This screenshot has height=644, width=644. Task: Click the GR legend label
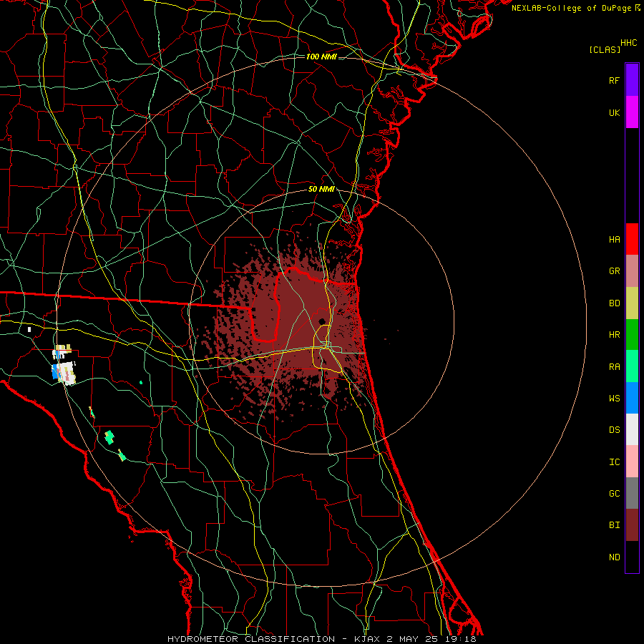point(614,271)
